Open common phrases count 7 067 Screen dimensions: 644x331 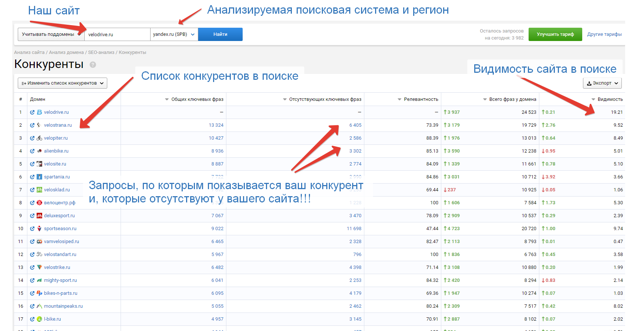point(218,216)
